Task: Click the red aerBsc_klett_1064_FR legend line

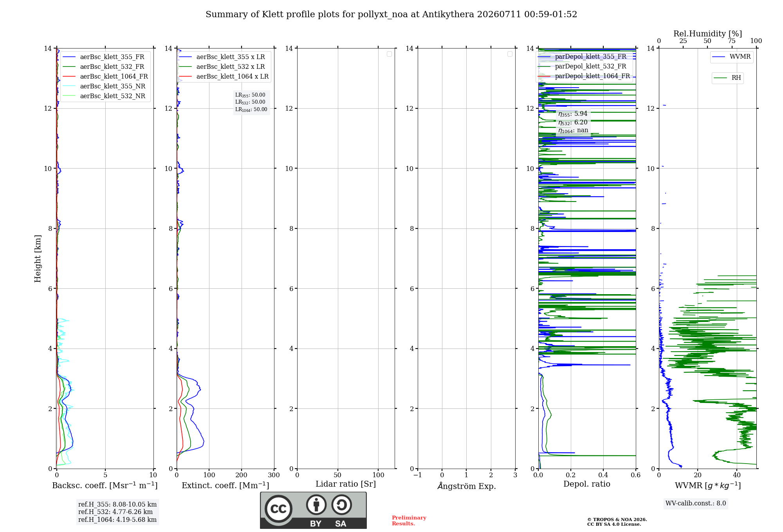Action: (69, 77)
